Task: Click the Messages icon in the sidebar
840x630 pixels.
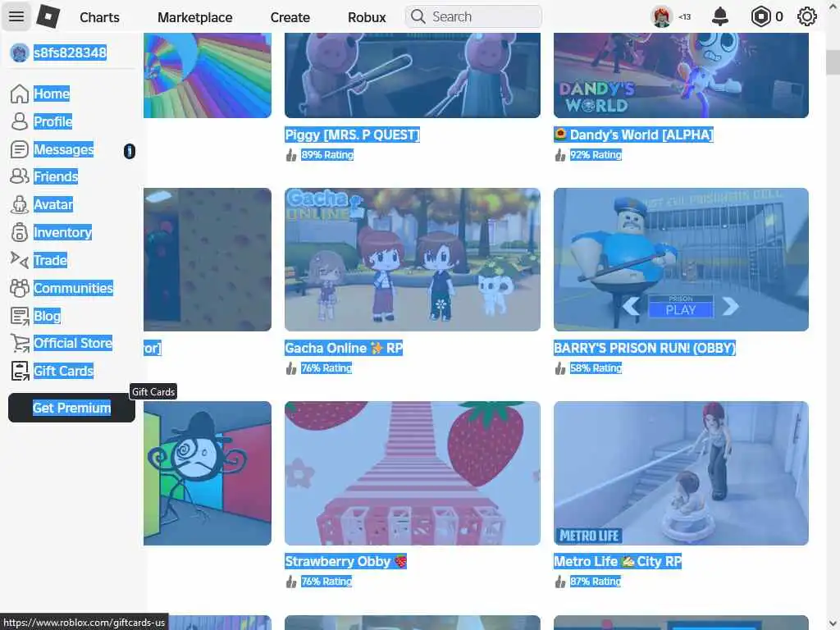Action: click(x=20, y=149)
